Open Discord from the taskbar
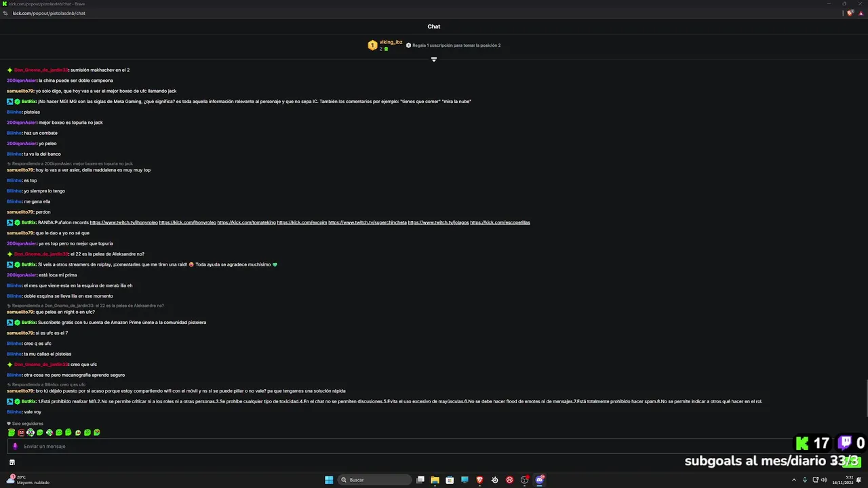 (540, 480)
